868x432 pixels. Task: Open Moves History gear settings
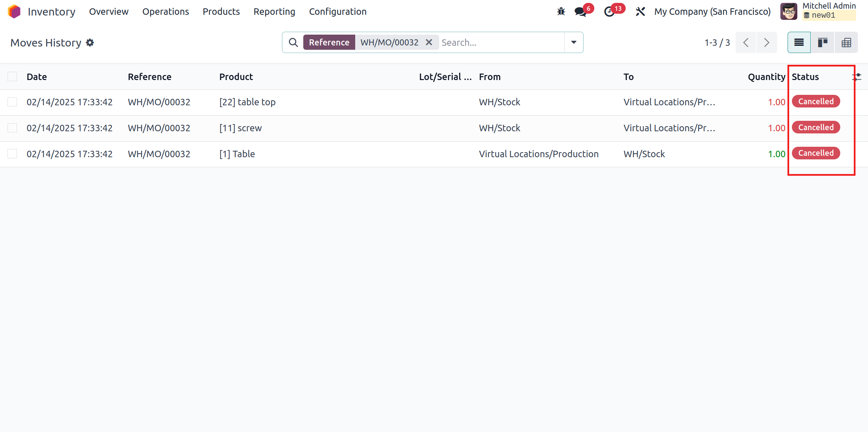90,43
